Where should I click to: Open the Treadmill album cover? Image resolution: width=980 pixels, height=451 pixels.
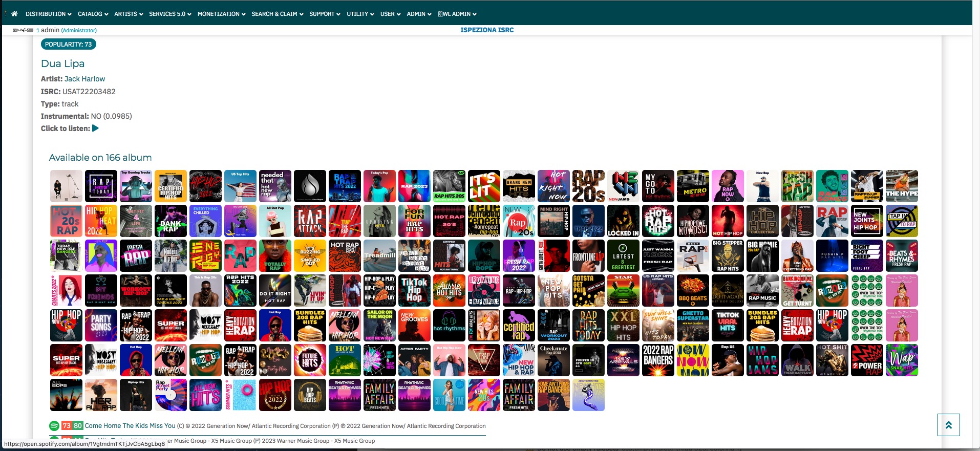(379, 255)
